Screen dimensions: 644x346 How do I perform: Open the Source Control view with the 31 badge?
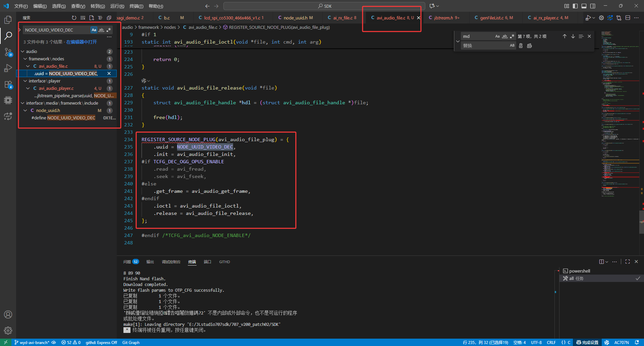(8, 52)
